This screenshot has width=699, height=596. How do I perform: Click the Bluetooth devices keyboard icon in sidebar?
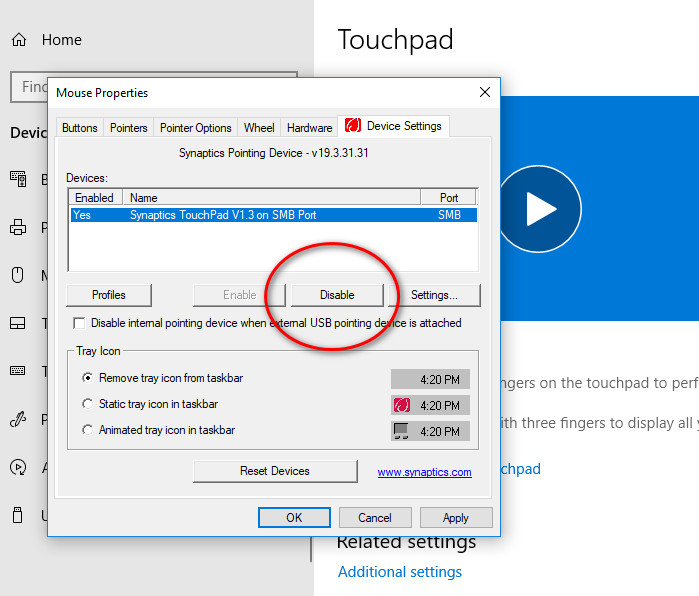coord(18,179)
